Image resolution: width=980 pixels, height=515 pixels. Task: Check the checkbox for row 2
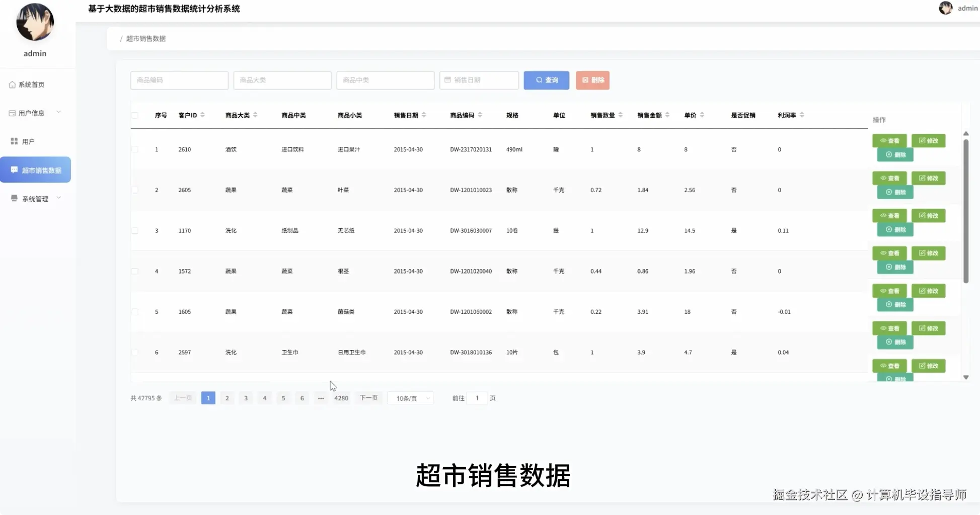click(x=135, y=190)
